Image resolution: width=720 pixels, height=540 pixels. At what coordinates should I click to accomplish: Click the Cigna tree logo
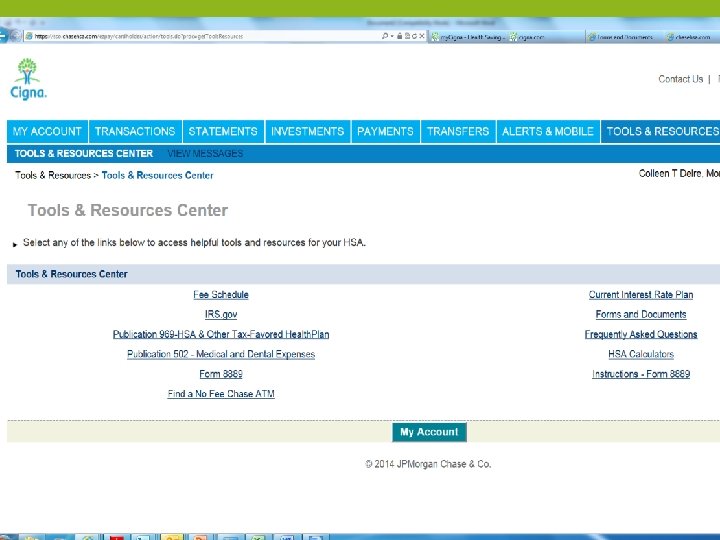(28, 78)
